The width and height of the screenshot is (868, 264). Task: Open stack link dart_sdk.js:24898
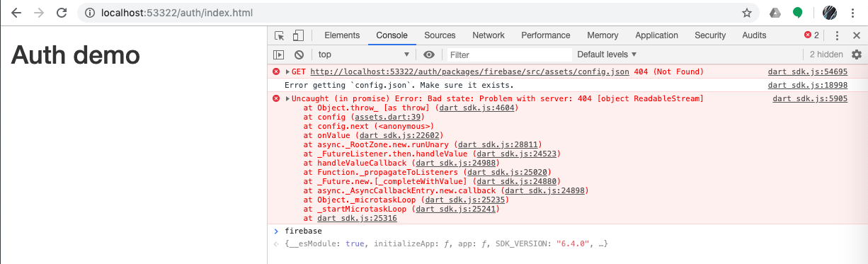[x=544, y=190]
